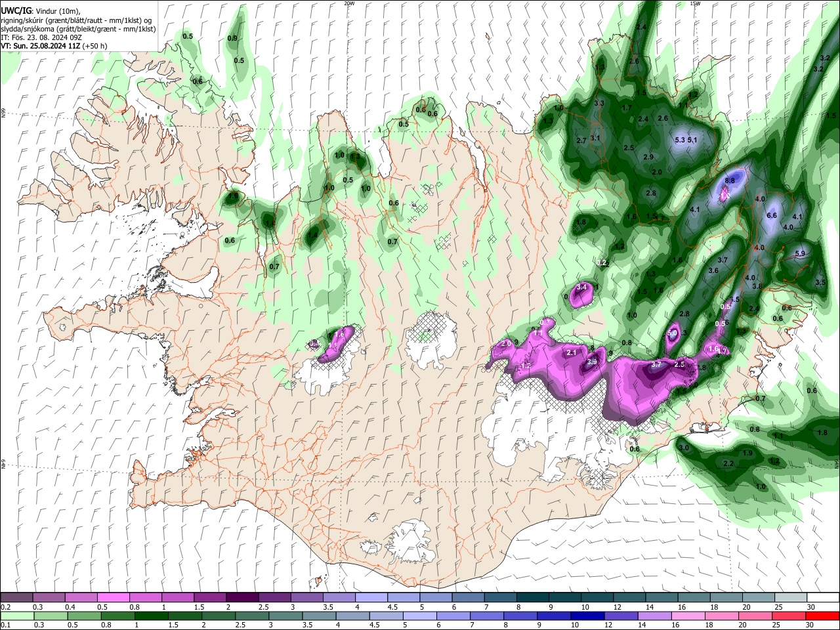This screenshot has width=840, height=630.
Task: Click the 0.9 value in the northwest
Action: tap(232, 38)
